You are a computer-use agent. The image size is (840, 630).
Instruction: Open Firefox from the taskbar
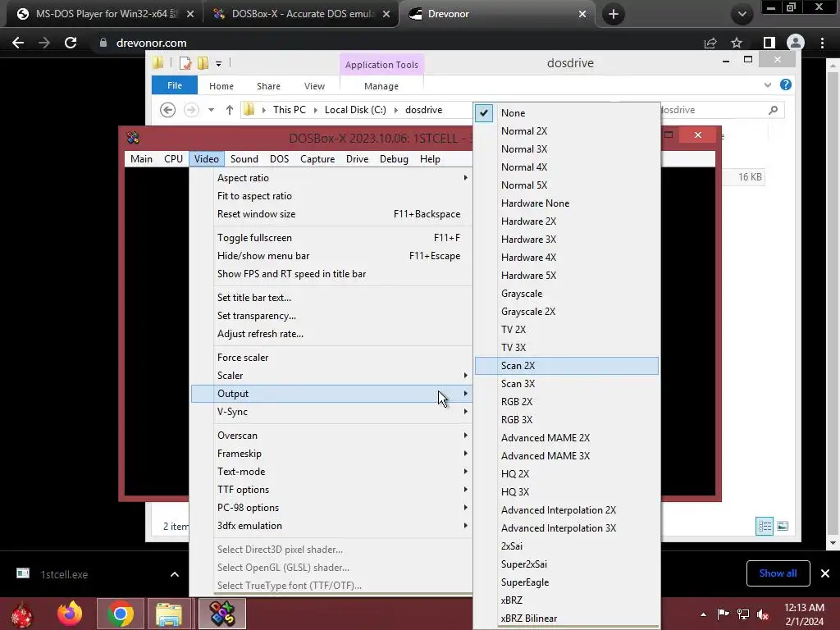pyautogui.click(x=70, y=614)
